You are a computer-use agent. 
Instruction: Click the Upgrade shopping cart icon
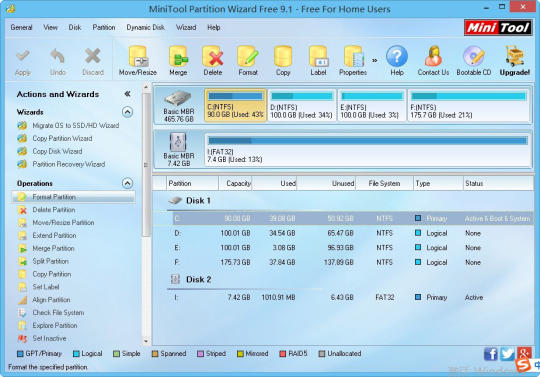(515, 56)
